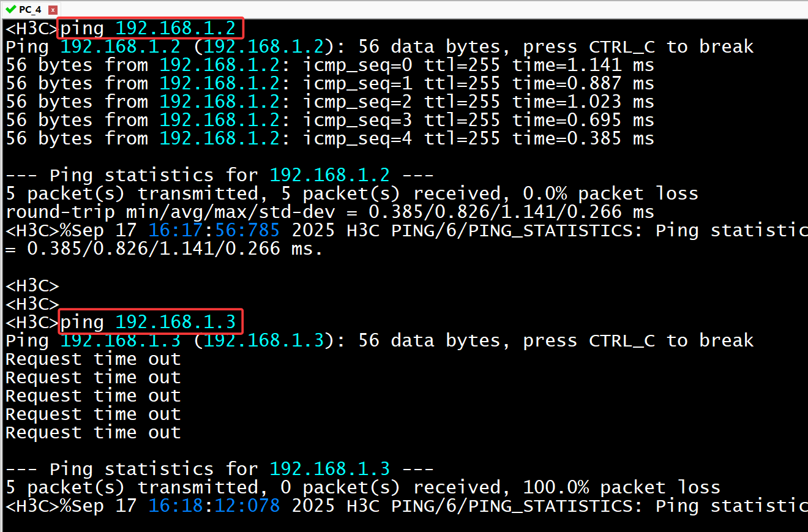Click the round-trip min/avg/max/std-dev line
This screenshot has height=532, width=808.
pos(330,212)
